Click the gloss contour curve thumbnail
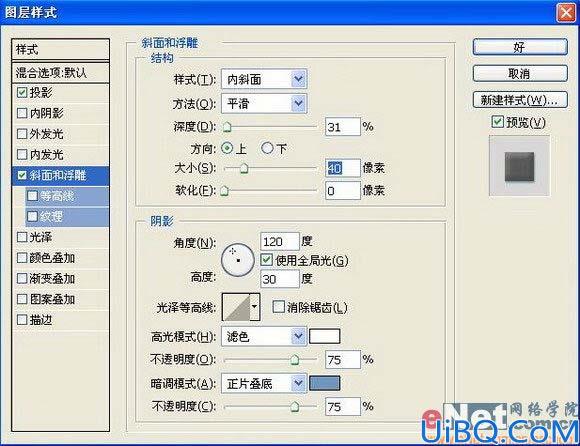Image resolution: width=580 pixels, height=446 pixels. tap(236, 307)
